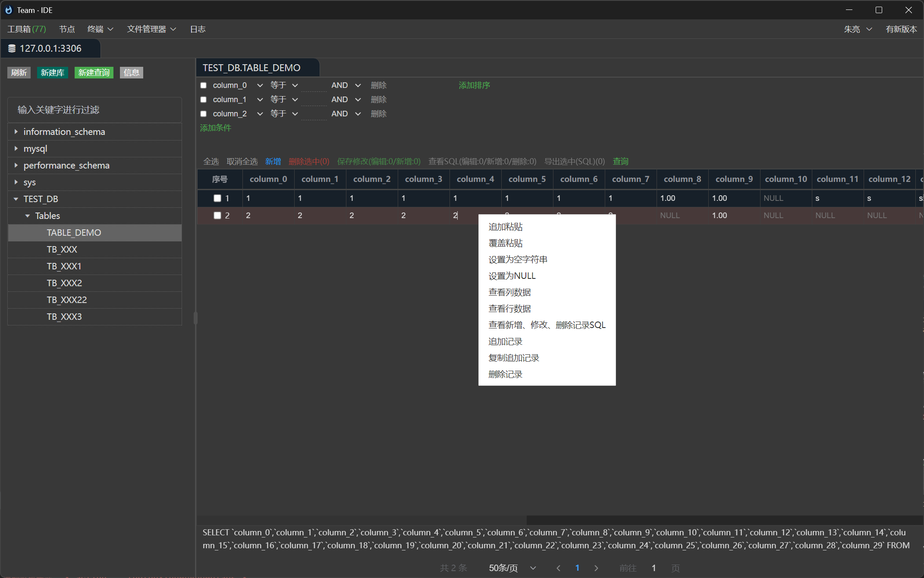Collapse the TEST_DB database node

(16, 199)
